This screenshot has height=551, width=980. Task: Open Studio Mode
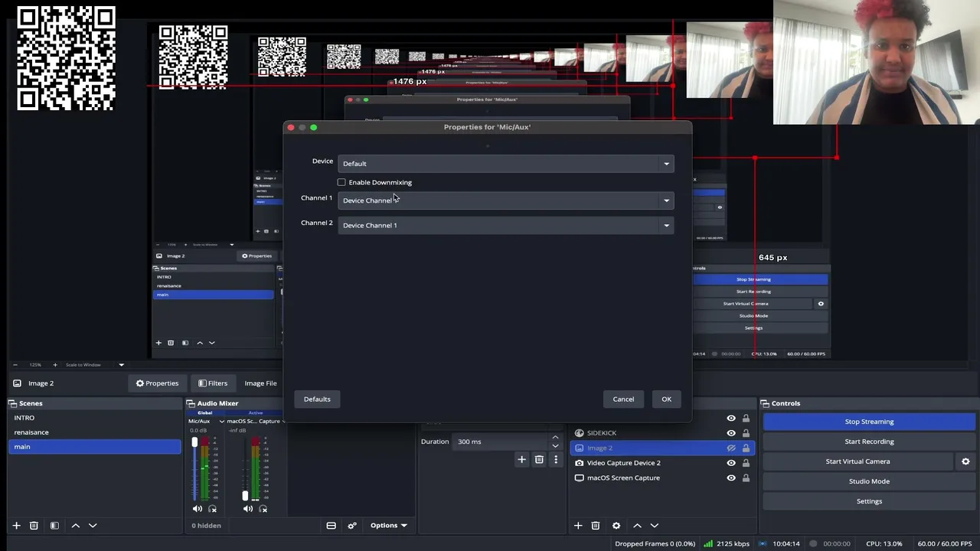pyautogui.click(x=869, y=481)
